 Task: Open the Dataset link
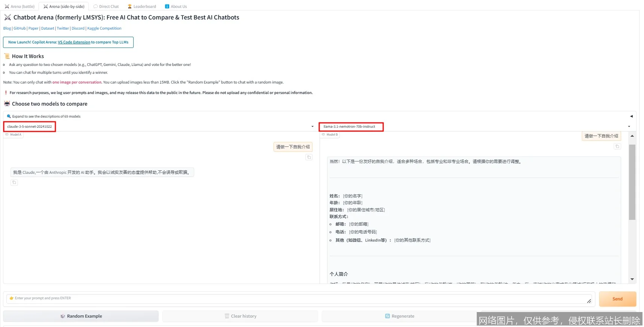coord(48,28)
